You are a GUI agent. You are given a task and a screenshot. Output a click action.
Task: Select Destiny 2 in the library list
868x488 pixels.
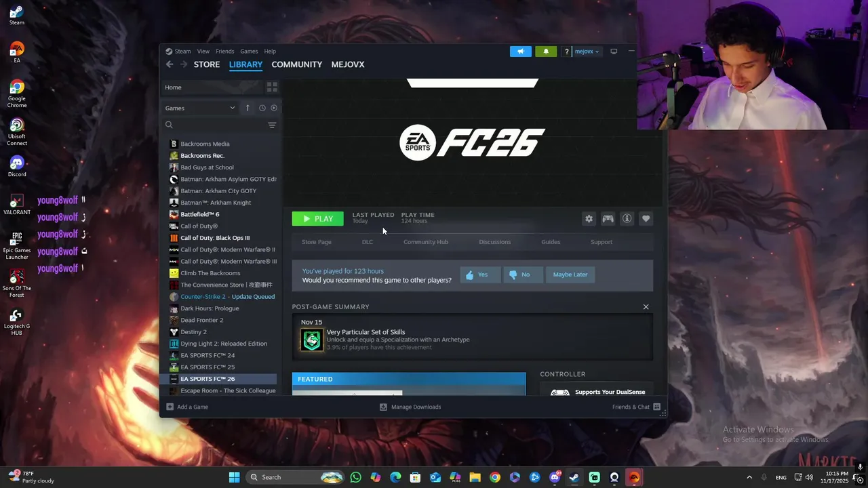219,332
